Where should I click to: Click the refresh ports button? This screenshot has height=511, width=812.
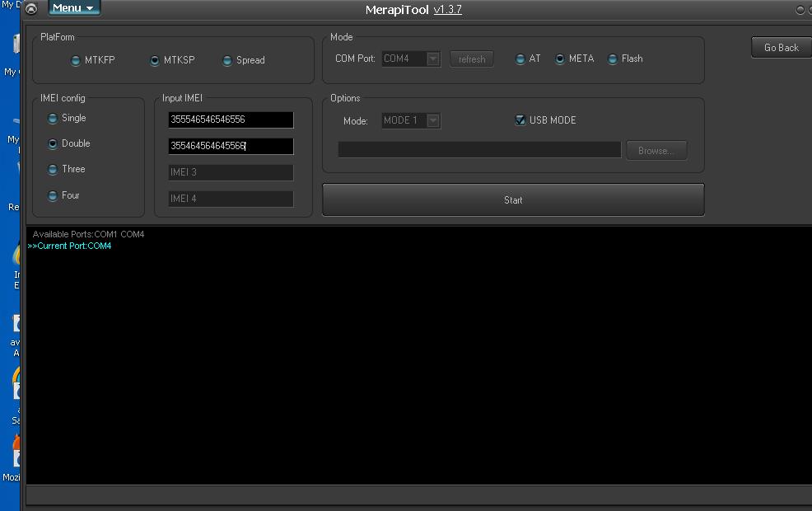[x=472, y=59]
